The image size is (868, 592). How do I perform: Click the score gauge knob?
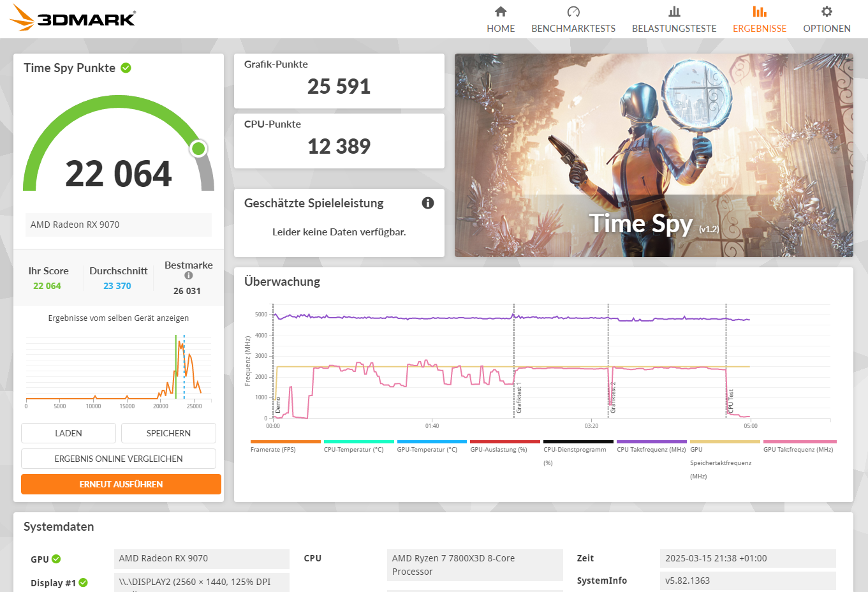click(x=198, y=149)
